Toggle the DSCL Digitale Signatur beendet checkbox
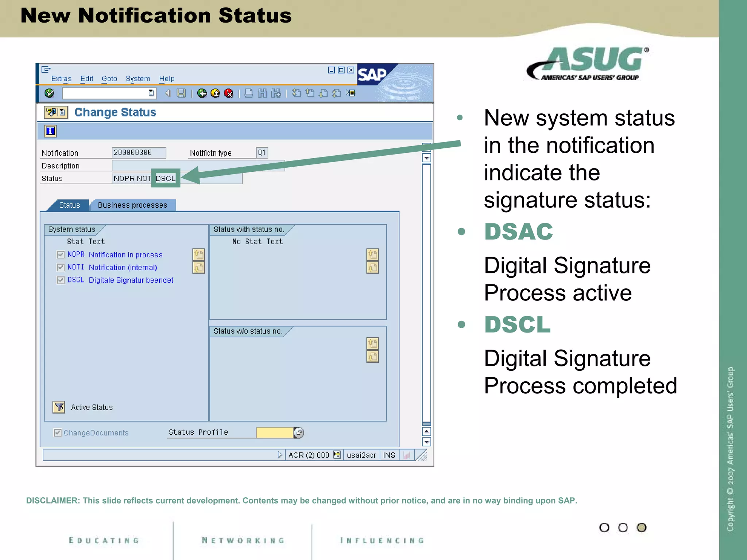Image resolution: width=747 pixels, height=560 pixels. (x=61, y=280)
